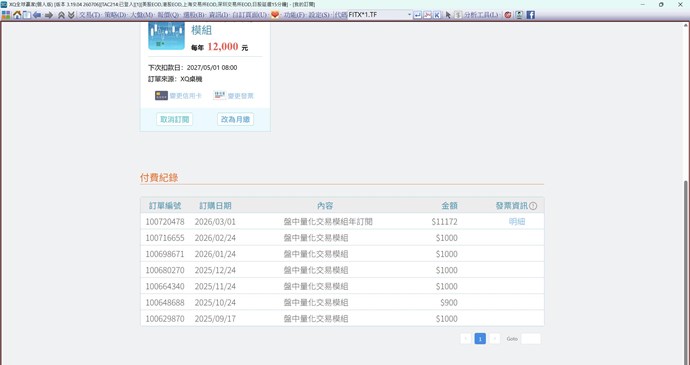Select the pointer cursor tool
The image size is (690, 365).
point(448,15)
